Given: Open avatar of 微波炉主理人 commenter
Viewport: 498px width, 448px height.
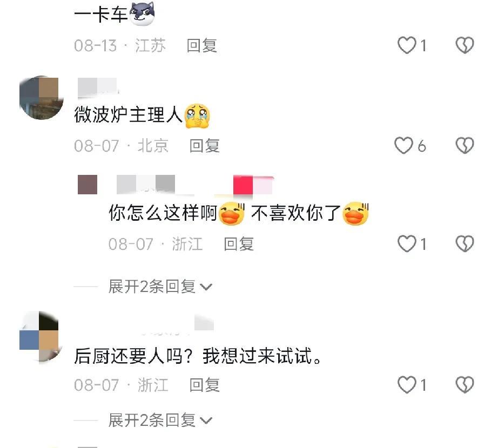Looking at the screenshot, I should coord(41,98).
